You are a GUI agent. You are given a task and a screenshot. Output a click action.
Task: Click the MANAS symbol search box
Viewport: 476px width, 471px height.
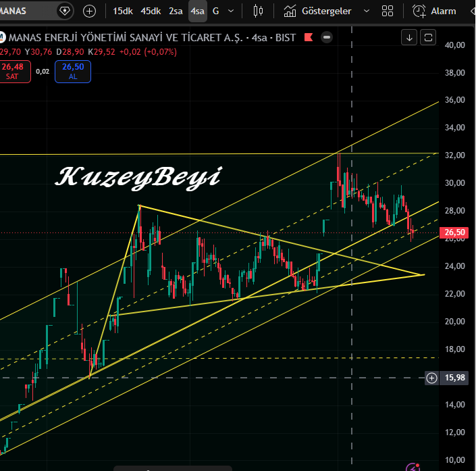27,11
